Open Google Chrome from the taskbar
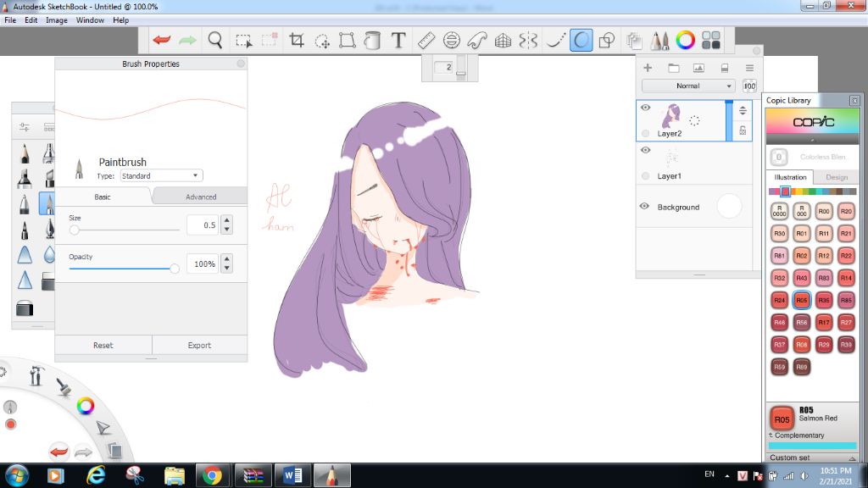The height and width of the screenshot is (488, 868). [x=211, y=475]
